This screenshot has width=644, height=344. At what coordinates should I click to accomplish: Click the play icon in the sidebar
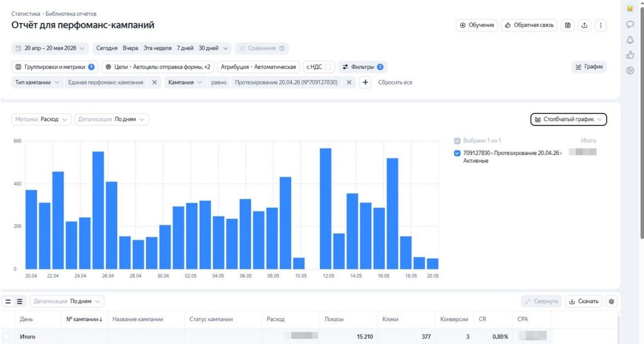pyautogui.click(x=630, y=70)
